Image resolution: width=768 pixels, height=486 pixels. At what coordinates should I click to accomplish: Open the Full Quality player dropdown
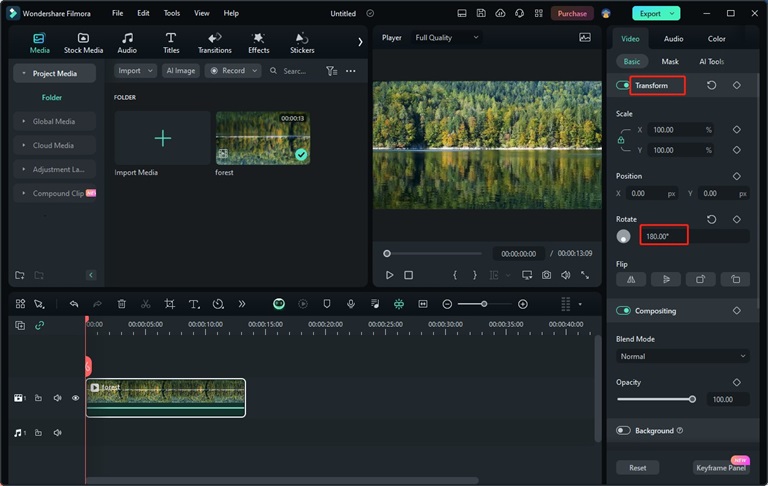(446, 37)
